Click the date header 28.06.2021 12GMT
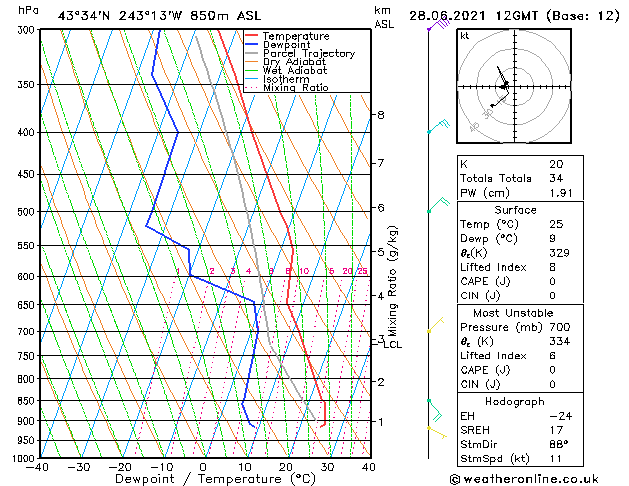 click(x=474, y=16)
